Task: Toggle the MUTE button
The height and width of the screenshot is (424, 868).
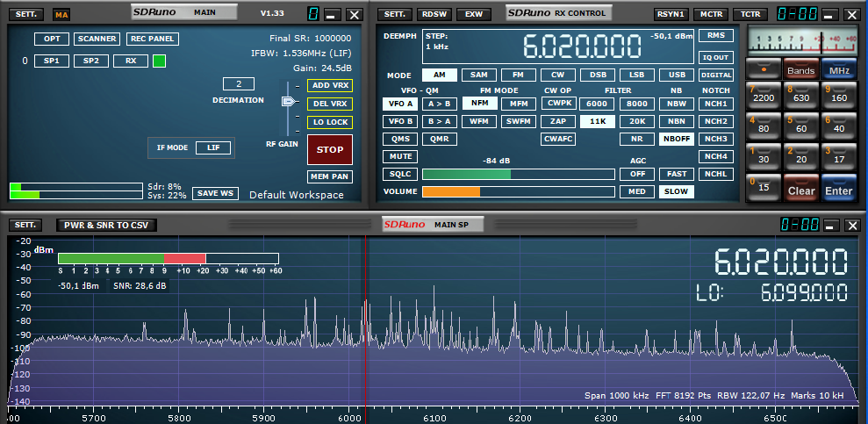Action: coord(400,156)
